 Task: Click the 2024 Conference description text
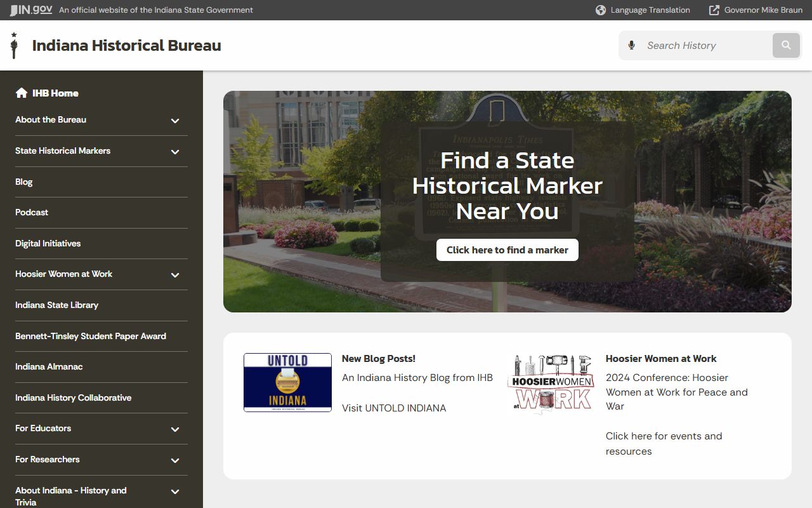click(x=677, y=392)
